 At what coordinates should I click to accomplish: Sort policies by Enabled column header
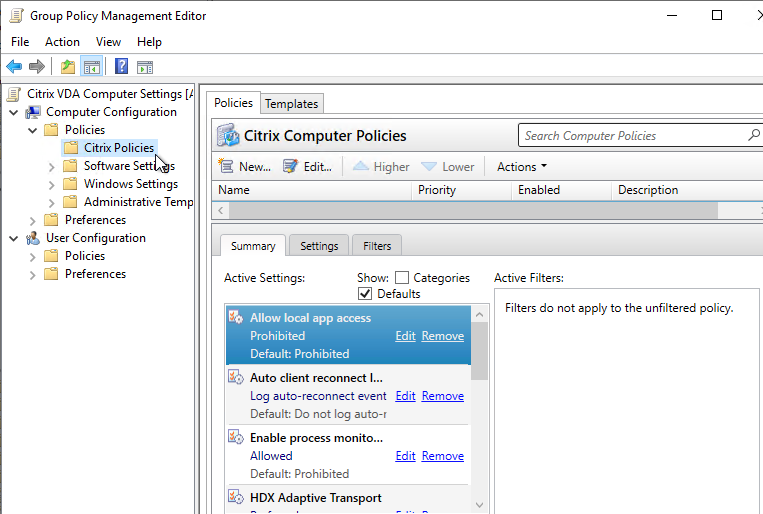[562, 190]
